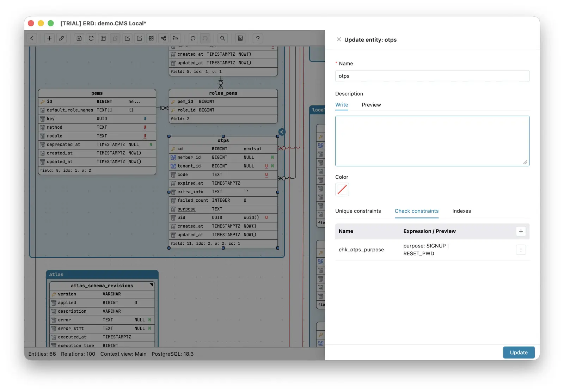Click the relation link tool icon
The width and height of the screenshot is (564, 392).
[61, 38]
